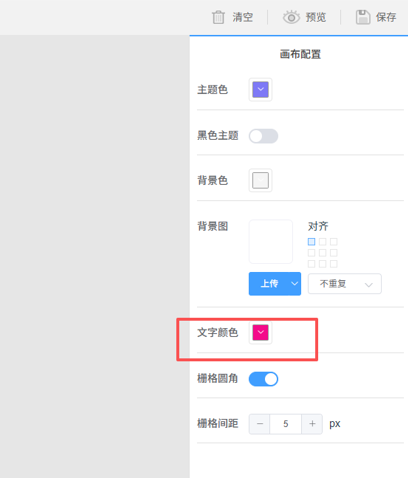Select top-left alignment box

click(x=311, y=242)
